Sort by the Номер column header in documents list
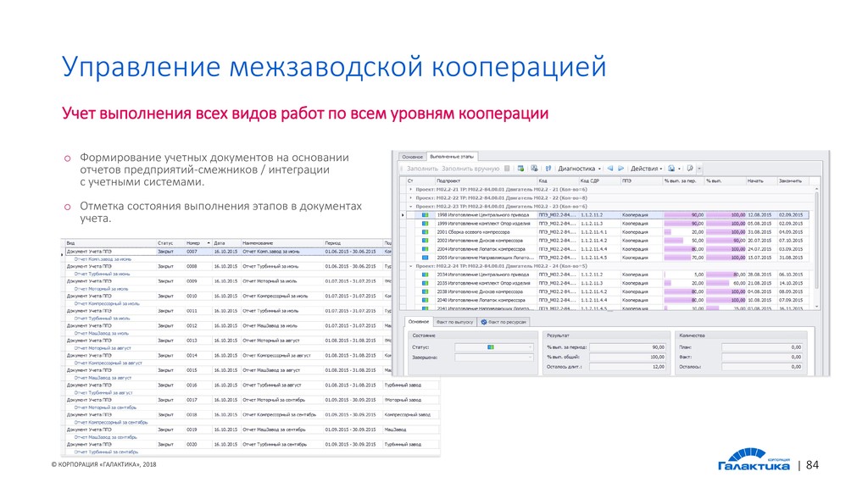The image size is (868, 488). [198, 243]
